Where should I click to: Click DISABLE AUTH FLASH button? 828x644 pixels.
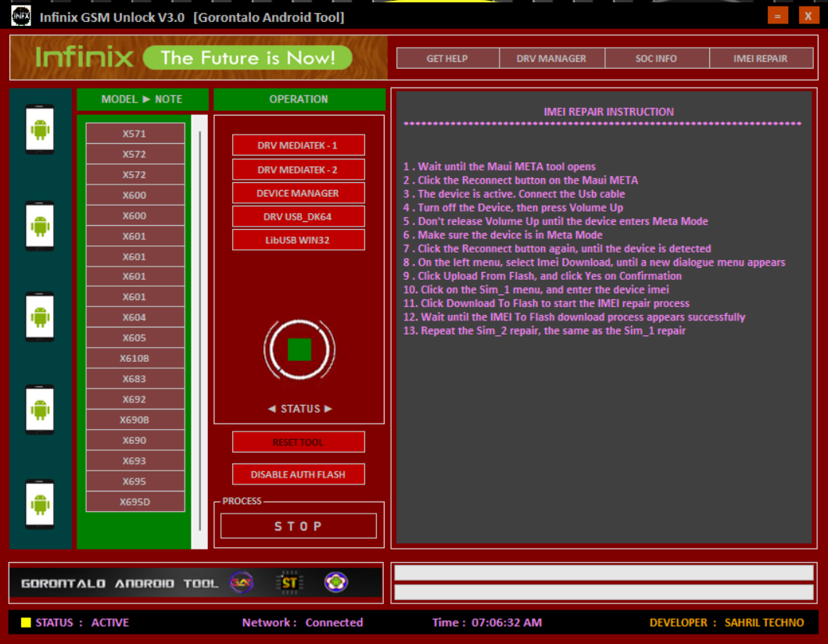point(299,474)
